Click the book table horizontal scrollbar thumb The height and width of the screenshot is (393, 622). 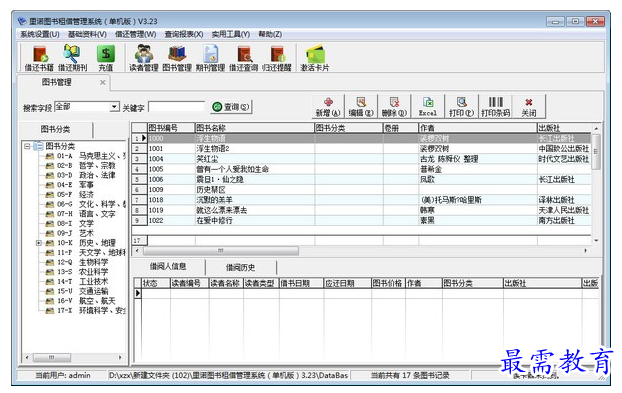tap(221, 251)
